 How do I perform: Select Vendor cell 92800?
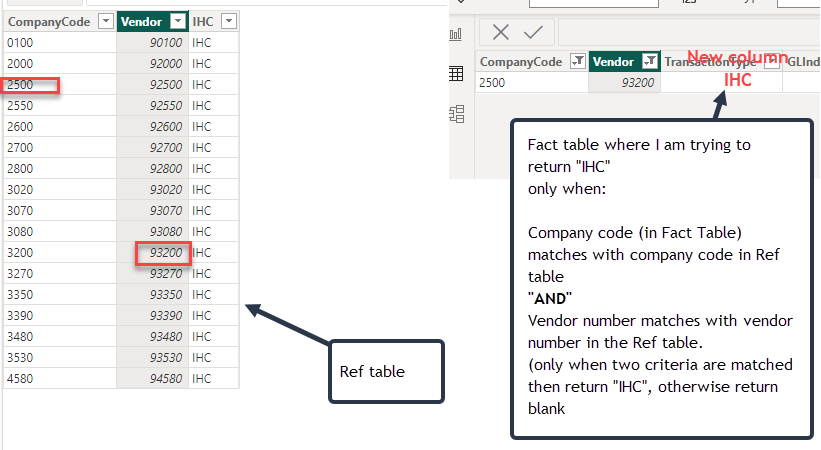click(x=152, y=168)
